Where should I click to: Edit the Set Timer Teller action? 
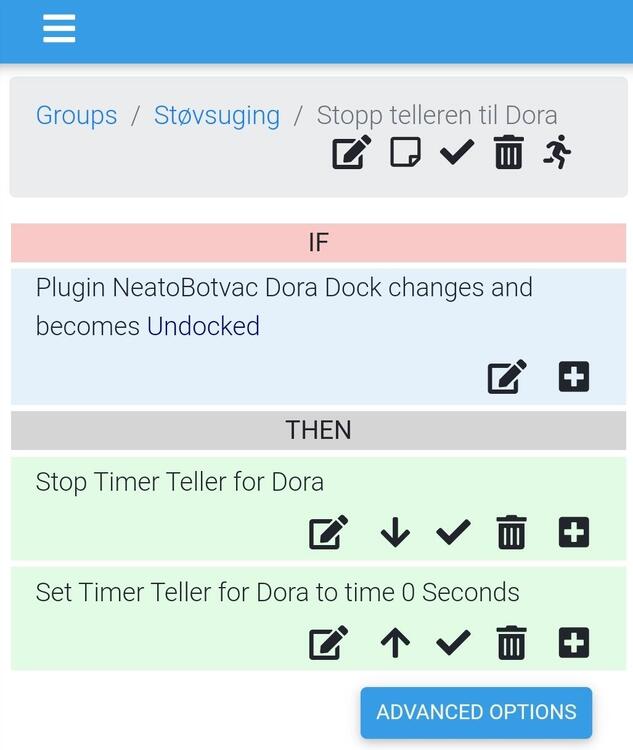[329, 642]
